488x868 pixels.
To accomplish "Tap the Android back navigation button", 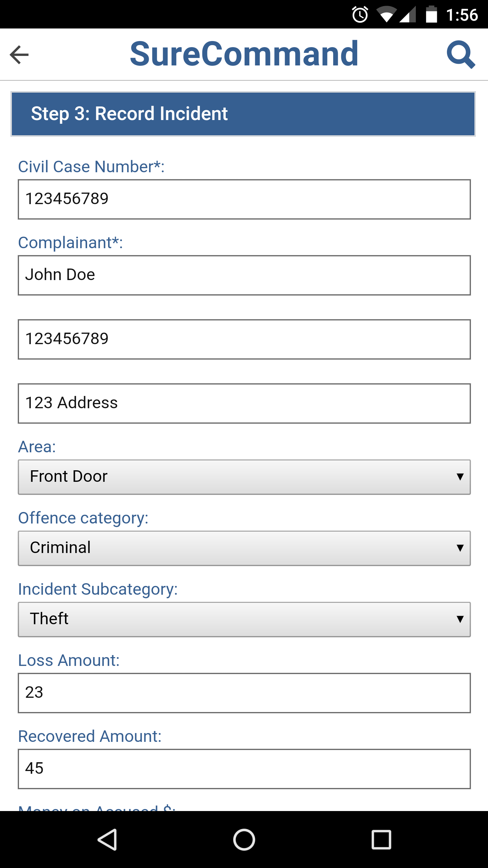I will (x=108, y=840).
